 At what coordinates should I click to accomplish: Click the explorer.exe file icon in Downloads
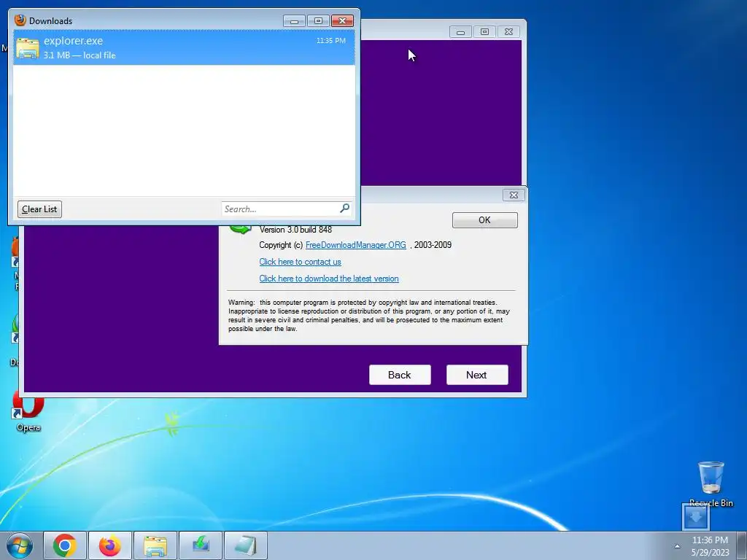tap(27, 48)
